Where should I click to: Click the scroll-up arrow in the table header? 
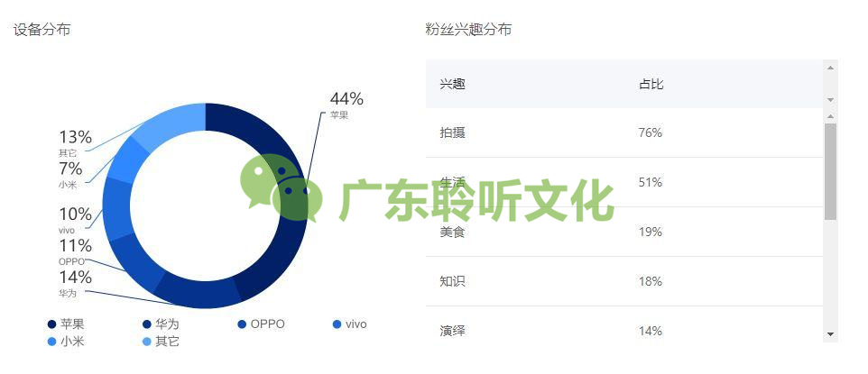(x=830, y=68)
